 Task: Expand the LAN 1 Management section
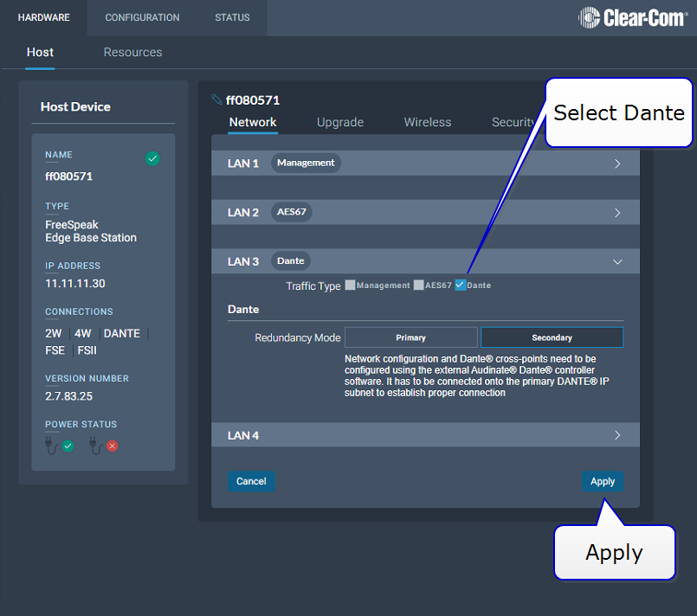(617, 164)
